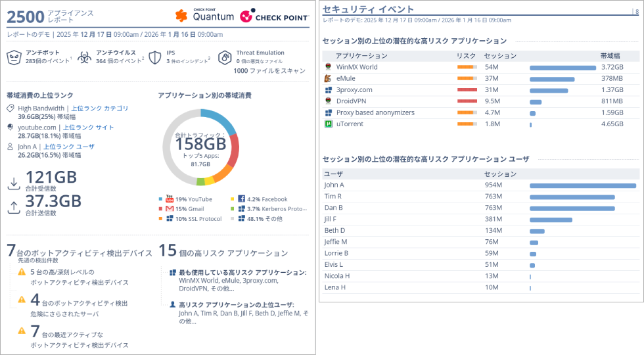644x355 pixels.
Task: Click the WinMX World application icon
Action: click(x=328, y=67)
